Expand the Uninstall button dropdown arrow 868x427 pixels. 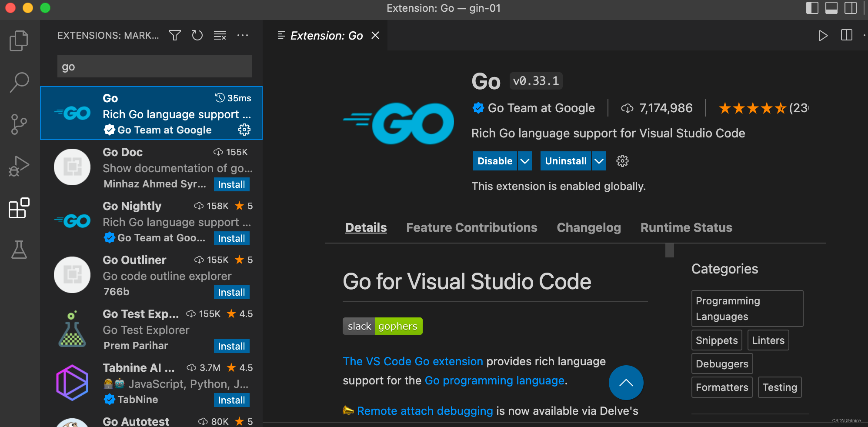point(599,161)
